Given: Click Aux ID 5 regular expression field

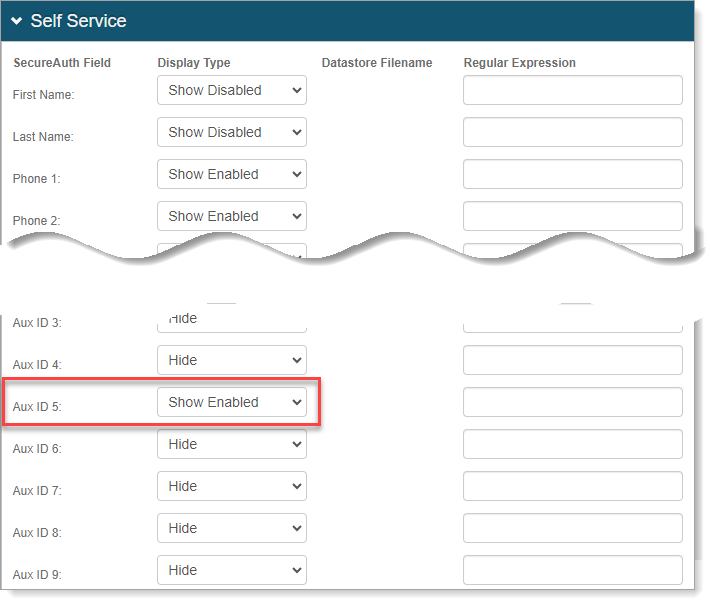Looking at the screenshot, I should click(x=572, y=402).
